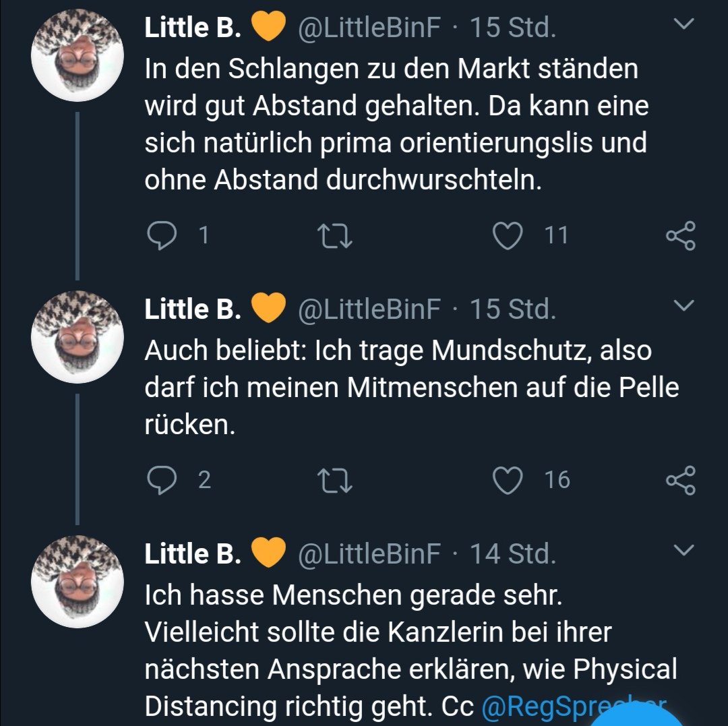Like the tweet with 11 likes
This screenshot has width=728, height=726.
click(508, 235)
